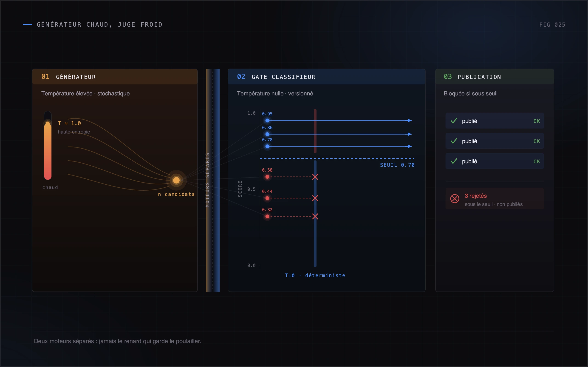This screenshot has width=588, height=367.
Task: Click the red X on 0.44 line
Action: (x=315, y=198)
